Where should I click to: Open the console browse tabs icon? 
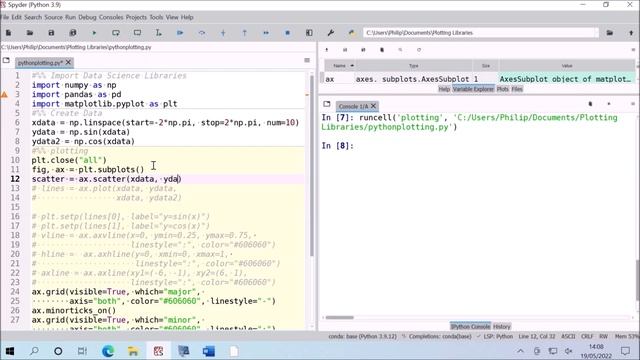pyautogui.click(x=327, y=104)
